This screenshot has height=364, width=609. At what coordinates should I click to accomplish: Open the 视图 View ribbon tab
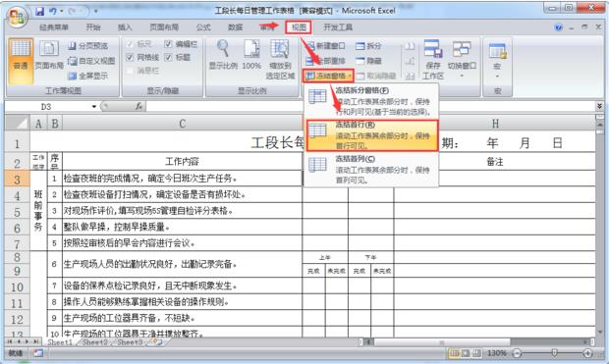[299, 27]
